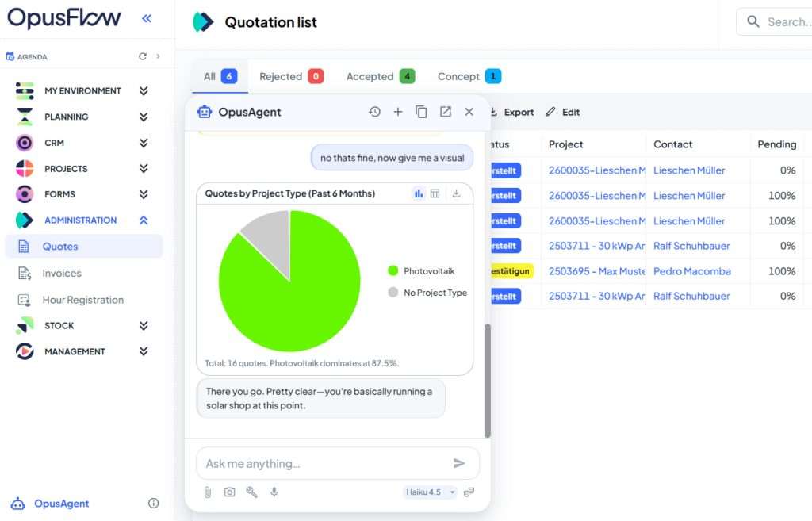The height and width of the screenshot is (521, 812).
Task: Switch to the All quotations tab
Action: click(220, 77)
